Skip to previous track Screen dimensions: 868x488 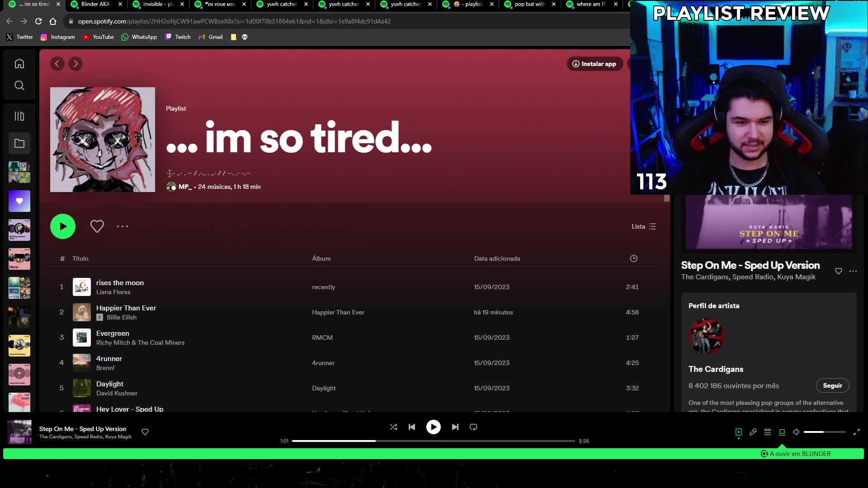pos(412,427)
